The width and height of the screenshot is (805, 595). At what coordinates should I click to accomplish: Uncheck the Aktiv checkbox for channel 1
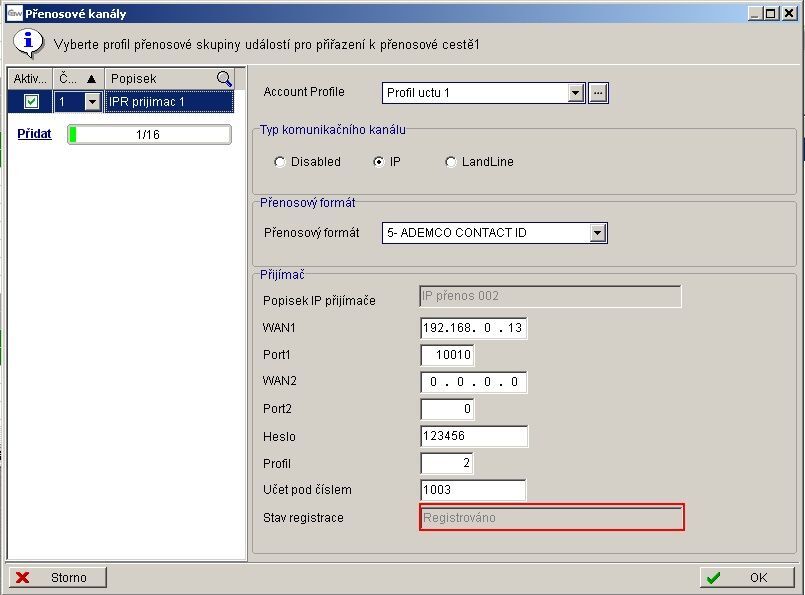click(x=31, y=101)
